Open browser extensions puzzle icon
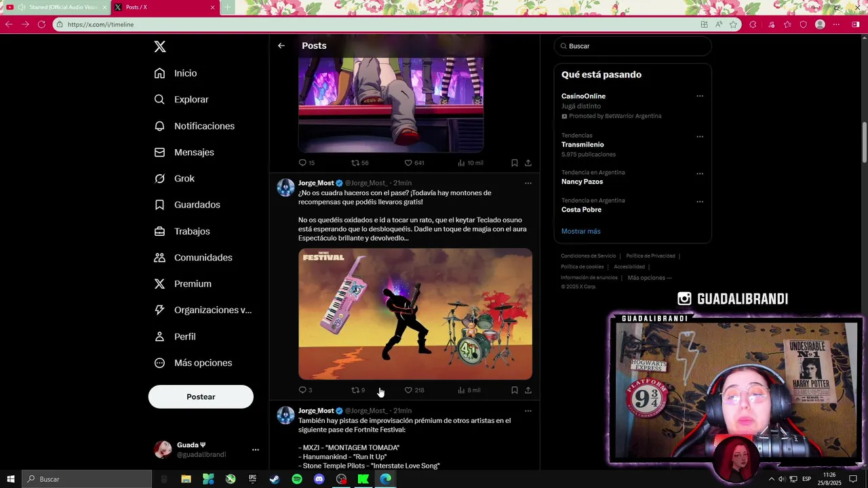Screen dimensions: 868x488 tap(753, 24)
